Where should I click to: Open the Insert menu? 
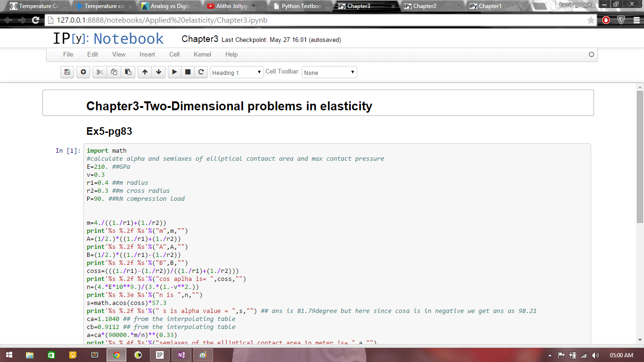(147, 54)
